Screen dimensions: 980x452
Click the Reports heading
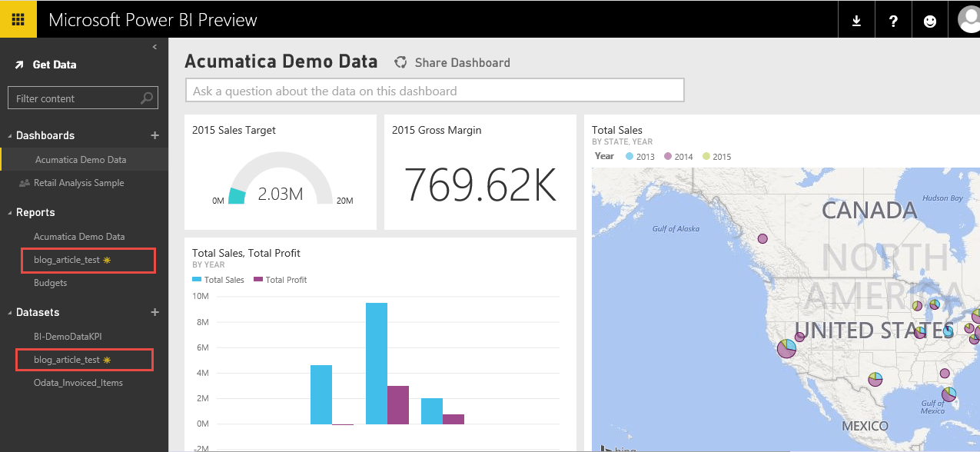point(35,212)
